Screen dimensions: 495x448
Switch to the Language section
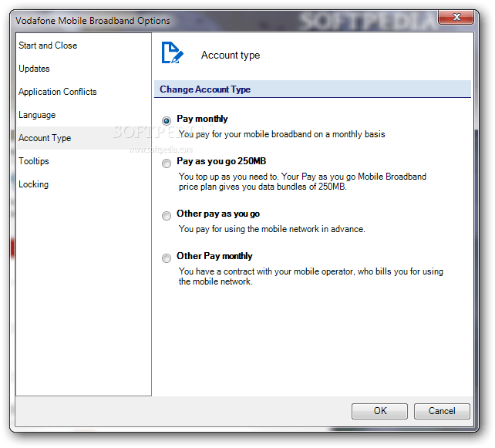[x=83, y=115]
